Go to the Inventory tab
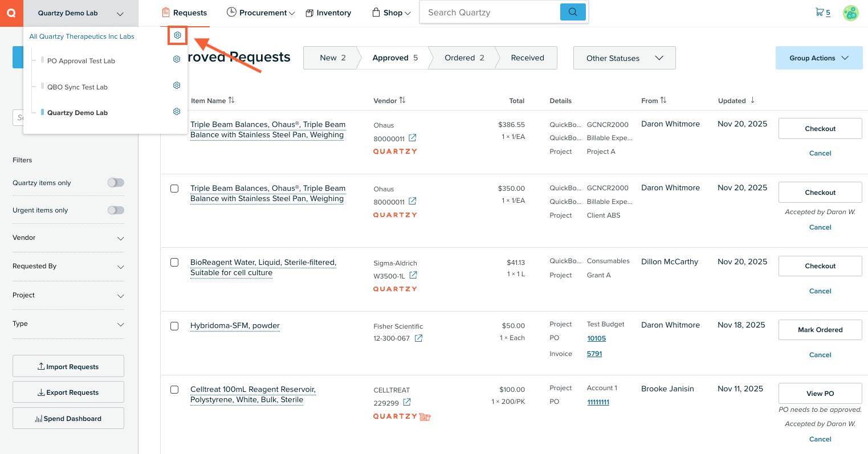868x454 pixels. click(x=328, y=13)
